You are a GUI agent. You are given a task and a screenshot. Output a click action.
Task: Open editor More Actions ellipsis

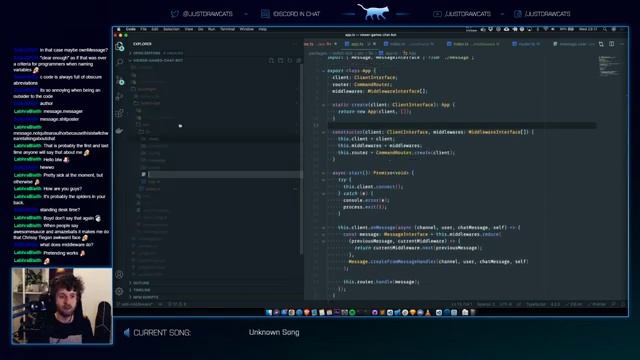coord(622,44)
